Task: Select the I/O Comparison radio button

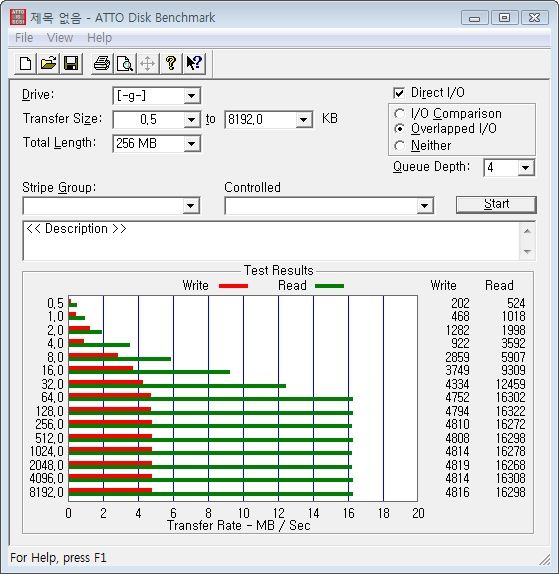Action: (x=399, y=113)
